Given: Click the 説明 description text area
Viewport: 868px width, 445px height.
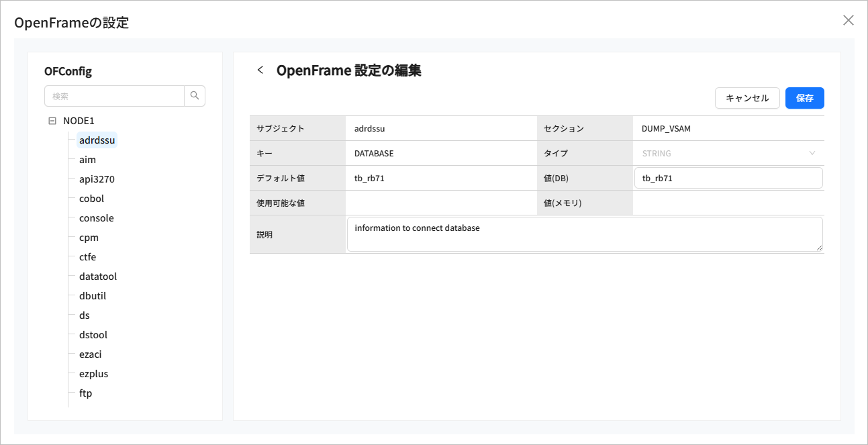Looking at the screenshot, I should 584,234.
